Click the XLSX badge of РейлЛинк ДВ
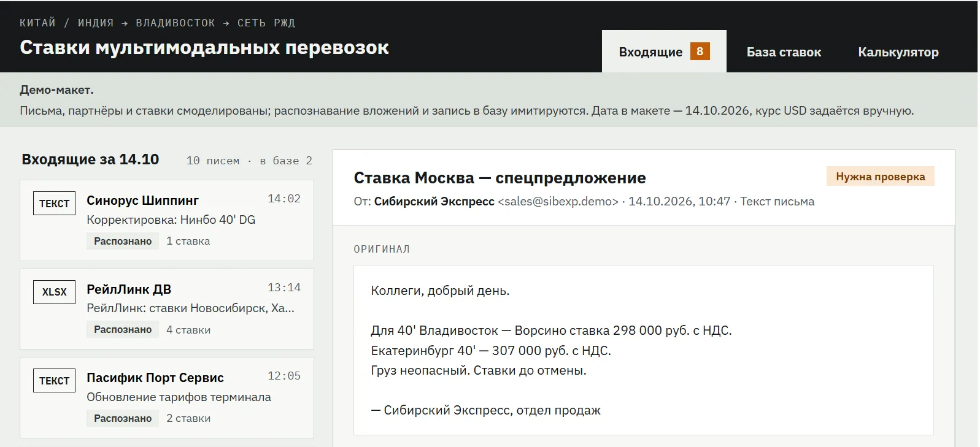 coord(54,292)
